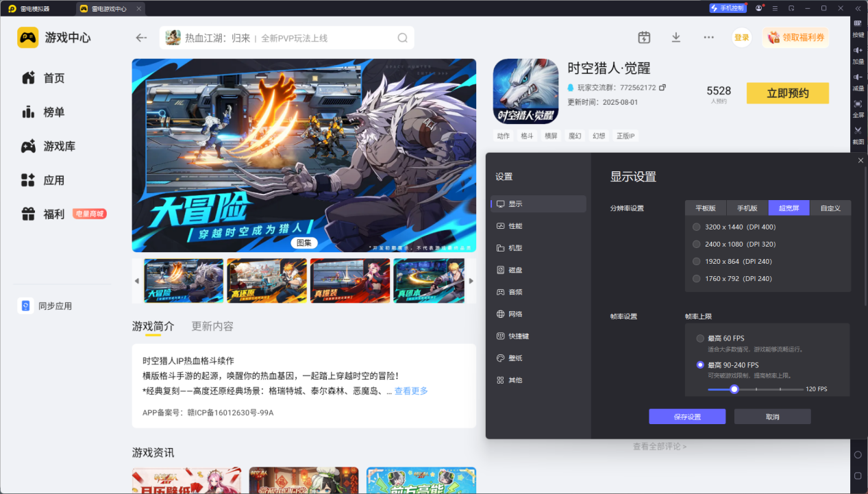
Task: Open the user account icon in the title bar
Action: pos(758,8)
